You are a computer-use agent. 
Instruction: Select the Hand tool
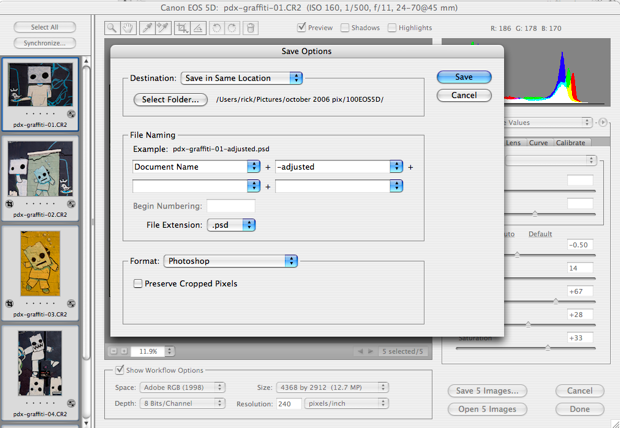tap(128, 28)
